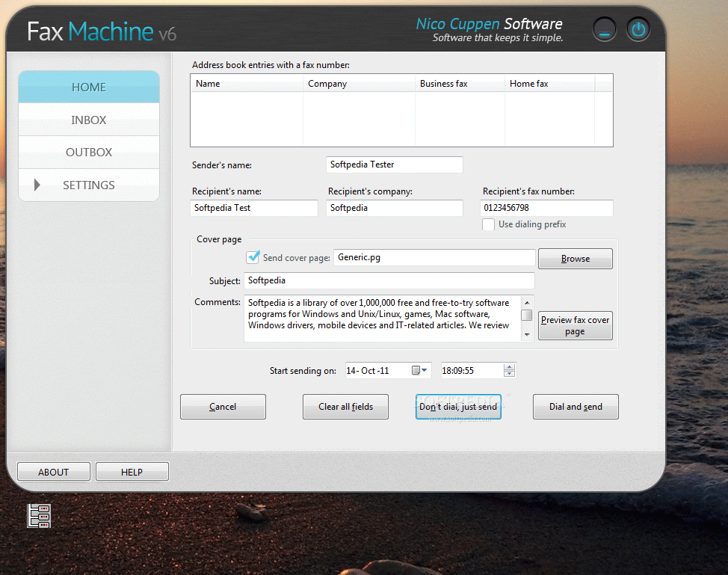
Task: Click the Cancel button
Action: (x=223, y=407)
